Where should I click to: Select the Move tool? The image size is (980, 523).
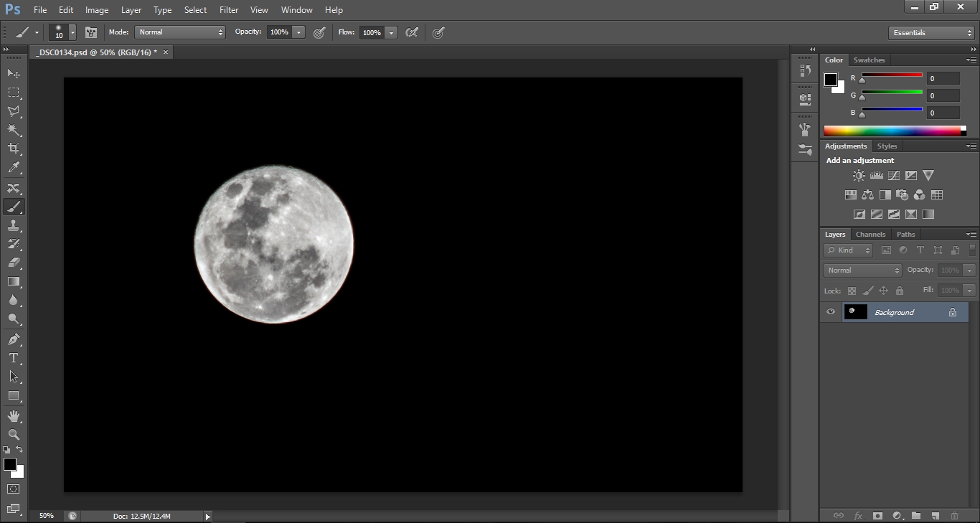click(x=13, y=74)
